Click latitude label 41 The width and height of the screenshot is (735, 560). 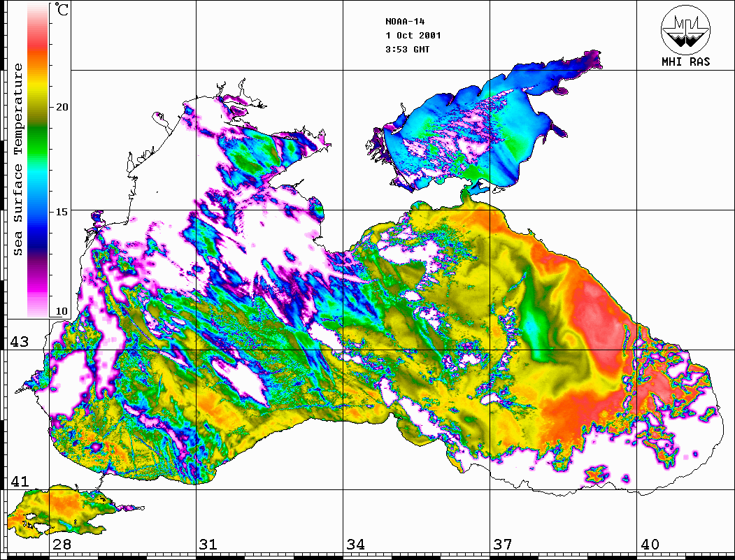(19, 481)
